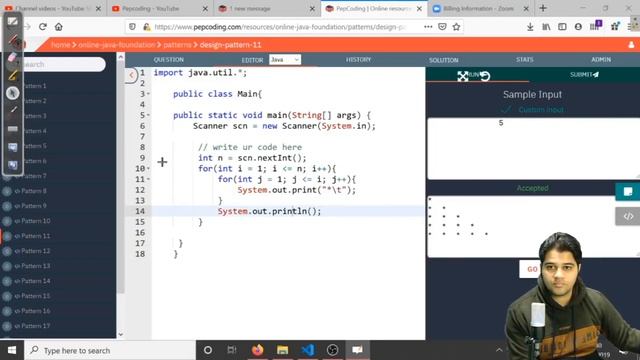This screenshot has height=360, width=640.
Task: Click the sidebar search field
Action: [61, 64]
